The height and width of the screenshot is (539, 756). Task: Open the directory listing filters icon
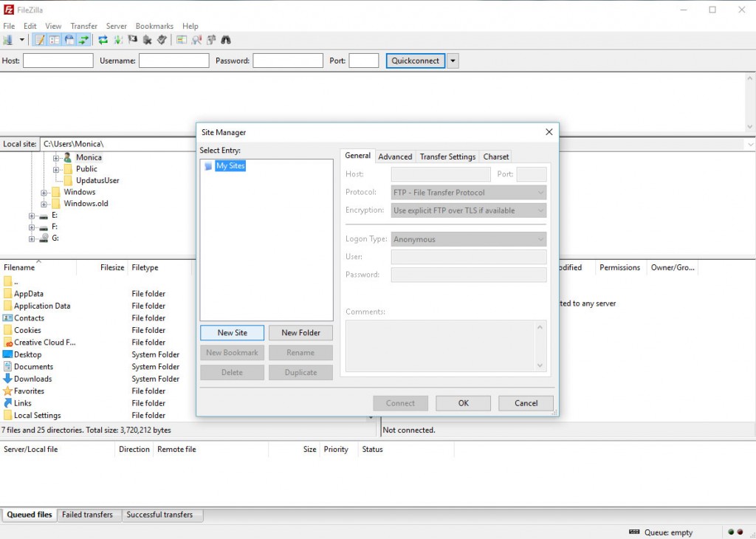(182, 40)
